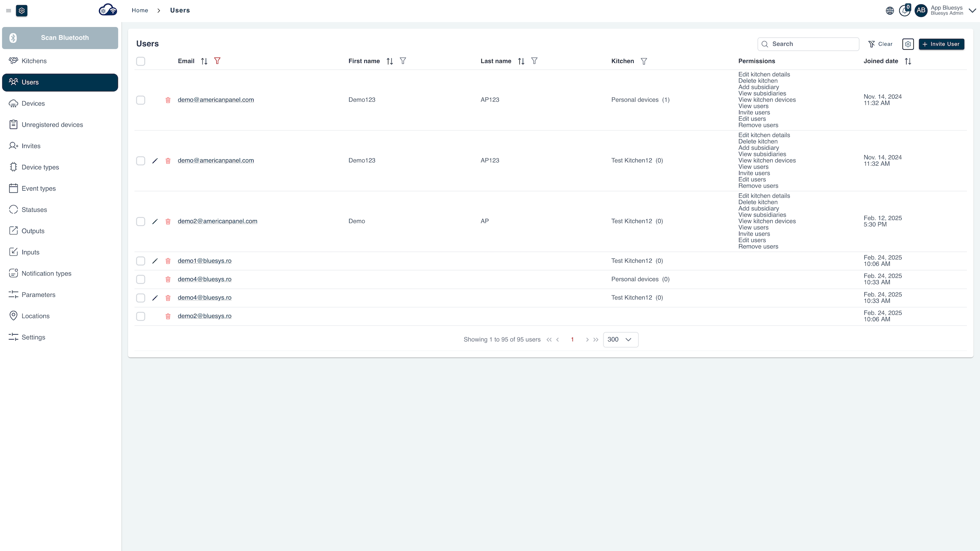Check the row for demo1@bluesys.ro
This screenshot has height=551, width=980.
pos(141,261)
